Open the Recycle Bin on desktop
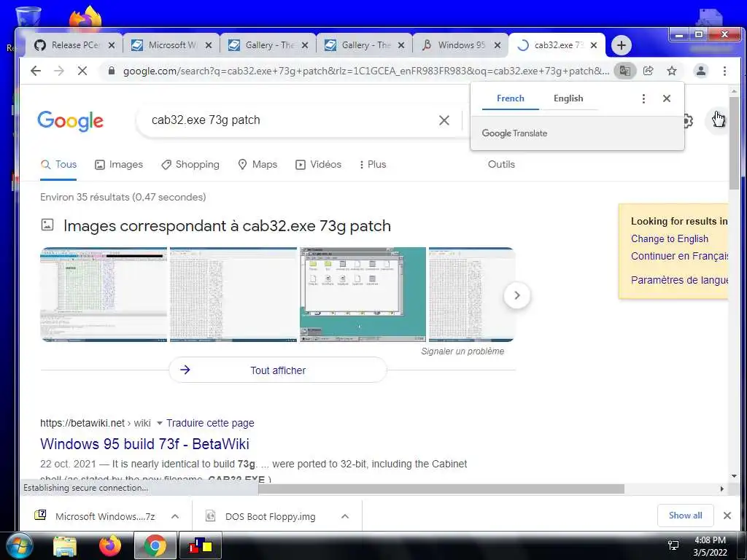Image resolution: width=747 pixels, height=560 pixels. click(28, 17)
